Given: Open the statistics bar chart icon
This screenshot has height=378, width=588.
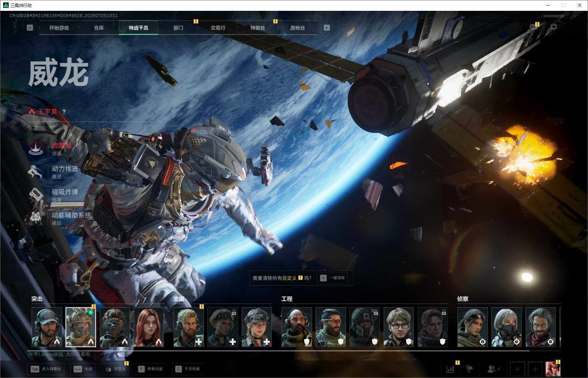Looking at the screenshot, I should click(450, 369).
